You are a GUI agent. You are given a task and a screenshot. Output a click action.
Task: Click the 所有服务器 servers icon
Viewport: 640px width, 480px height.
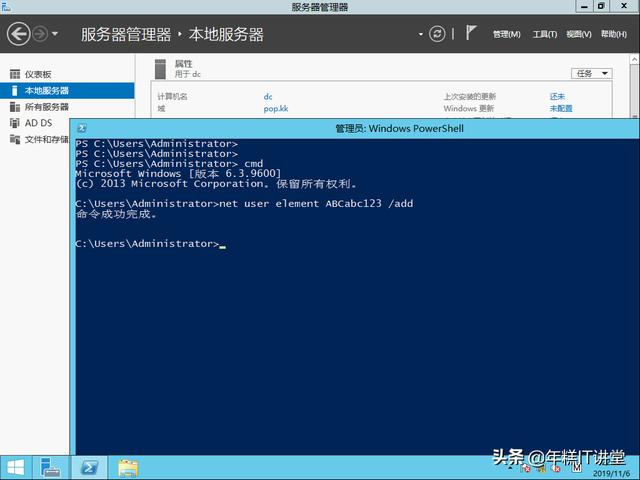click(x=15, y=107)
